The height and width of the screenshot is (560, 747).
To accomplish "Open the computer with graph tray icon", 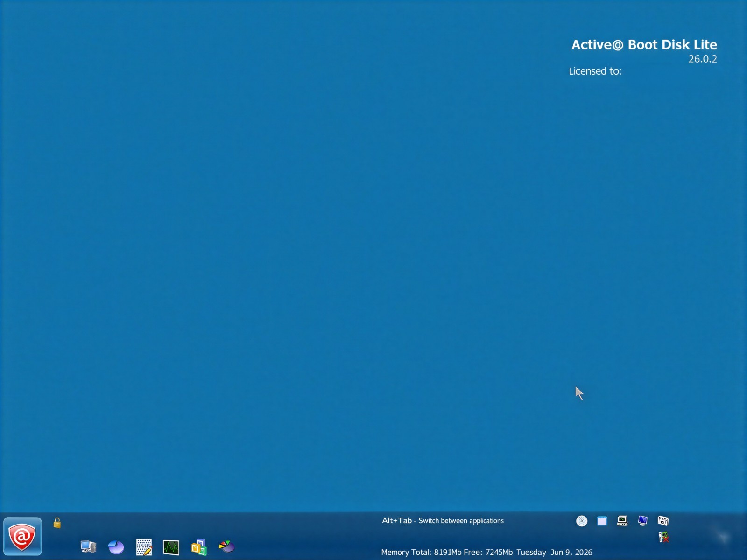I will 622,521.
